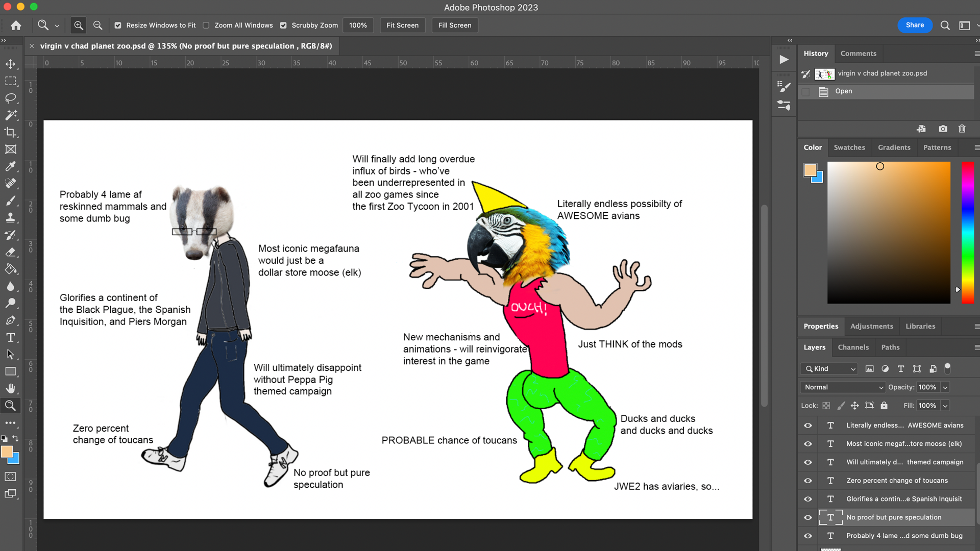Select the Move tool
The image size is (980, 551).
[x=10, y=64]
